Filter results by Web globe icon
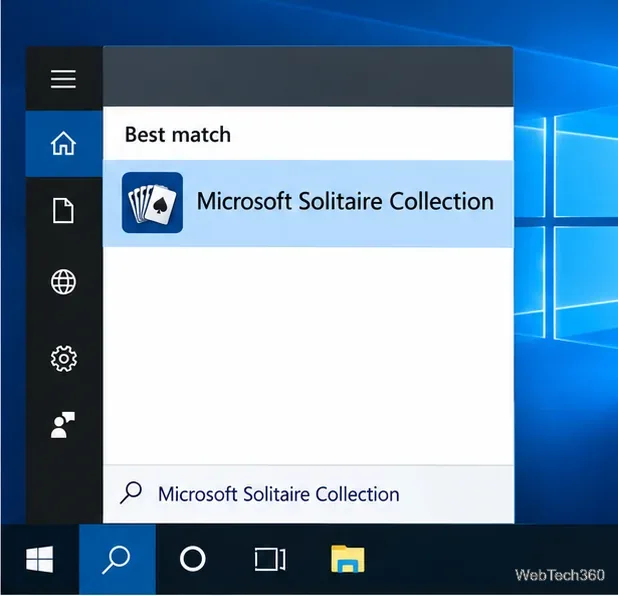618x596 pixels. (x=63, y=282)
